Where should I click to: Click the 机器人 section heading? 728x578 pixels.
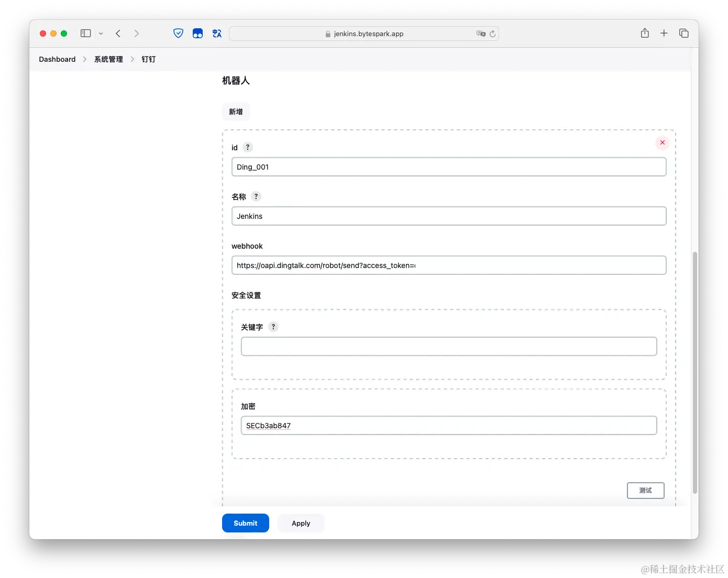(236, 81)
